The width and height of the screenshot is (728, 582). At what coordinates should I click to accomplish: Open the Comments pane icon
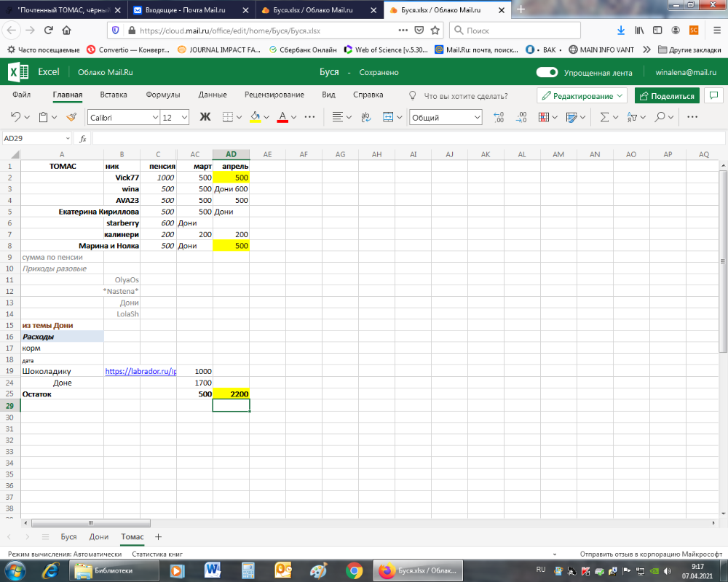click(714, 96)
